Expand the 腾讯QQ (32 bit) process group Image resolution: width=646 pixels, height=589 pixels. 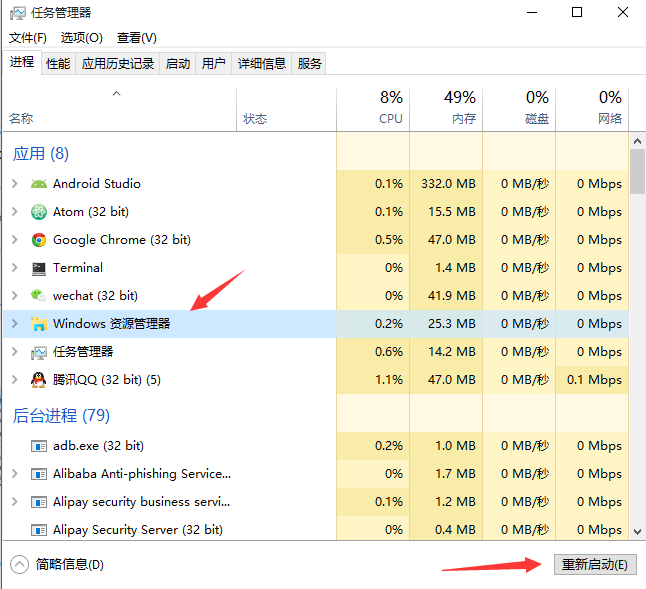15,380
